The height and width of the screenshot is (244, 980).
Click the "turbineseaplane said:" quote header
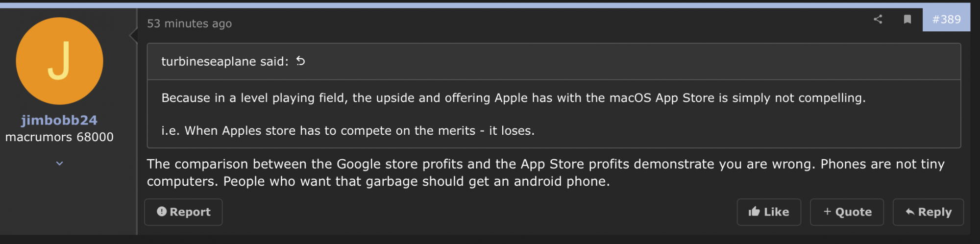tap(225, 61)
